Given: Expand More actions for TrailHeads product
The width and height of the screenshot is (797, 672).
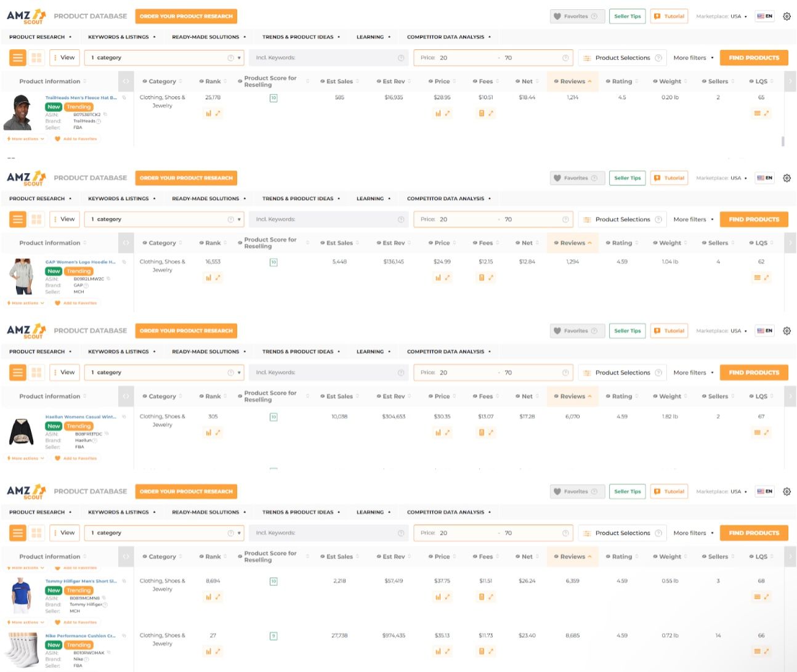Looking at the screenshot, I should coord(25,139).
